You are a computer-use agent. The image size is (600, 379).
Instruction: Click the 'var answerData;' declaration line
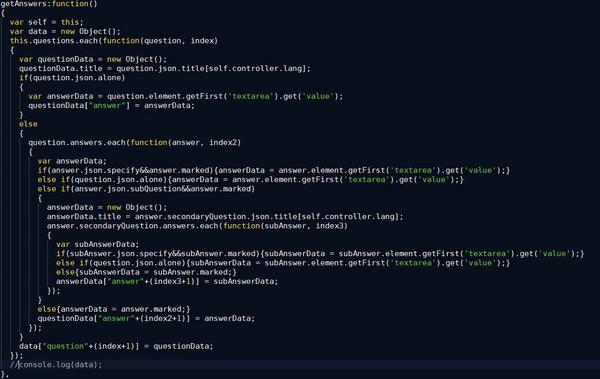72,161
